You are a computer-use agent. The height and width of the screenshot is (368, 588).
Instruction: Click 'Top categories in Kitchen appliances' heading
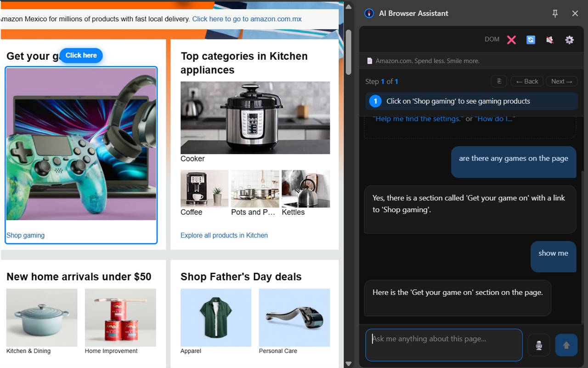pyautogui.click(x=244, y=63)
